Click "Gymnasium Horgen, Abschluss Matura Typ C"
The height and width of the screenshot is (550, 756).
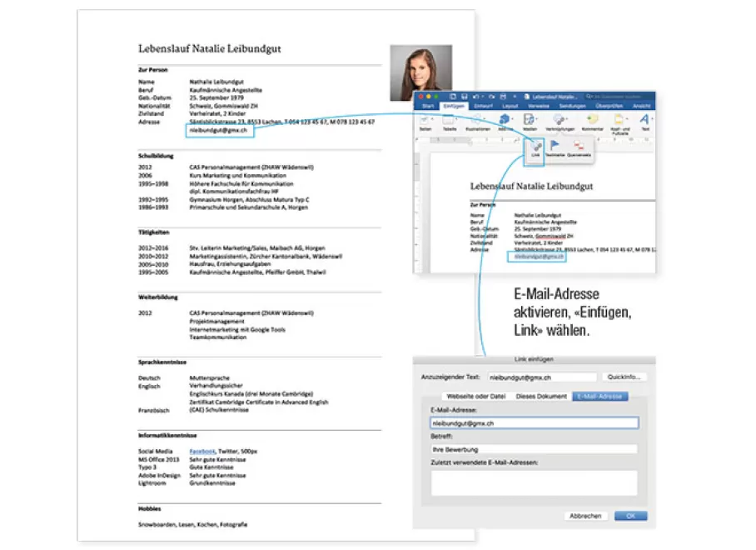[249, 199]
